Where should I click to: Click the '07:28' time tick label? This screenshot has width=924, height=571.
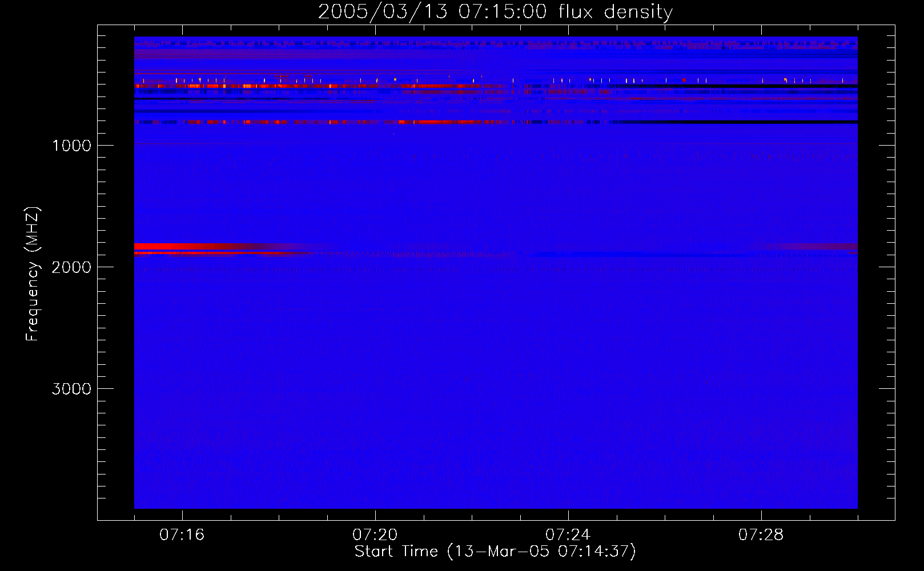click(x=761, y=535)
